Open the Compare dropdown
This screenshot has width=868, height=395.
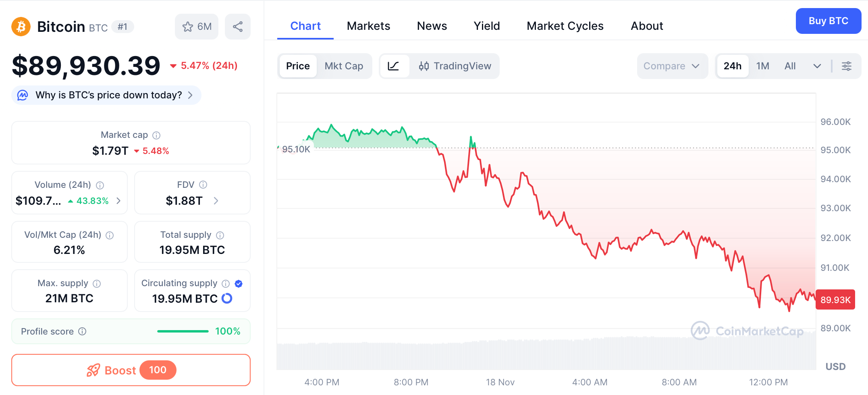tap(672, 66)
